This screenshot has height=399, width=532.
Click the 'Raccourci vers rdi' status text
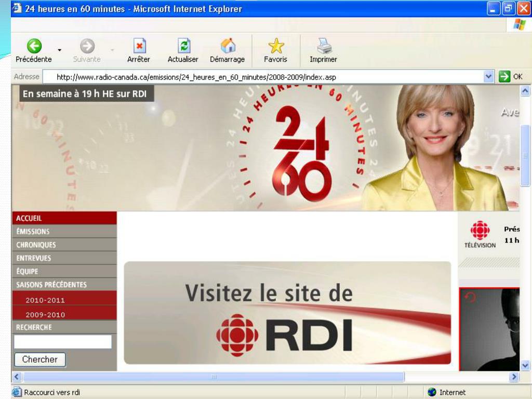pyautogui.click(x=52, y=393)
